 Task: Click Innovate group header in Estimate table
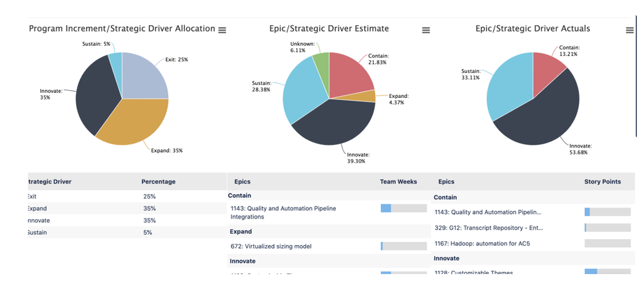coord(242,261)
